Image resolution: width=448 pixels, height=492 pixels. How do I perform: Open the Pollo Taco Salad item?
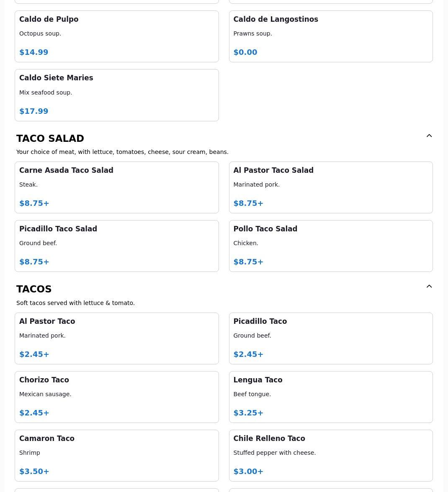coord(331,246)
